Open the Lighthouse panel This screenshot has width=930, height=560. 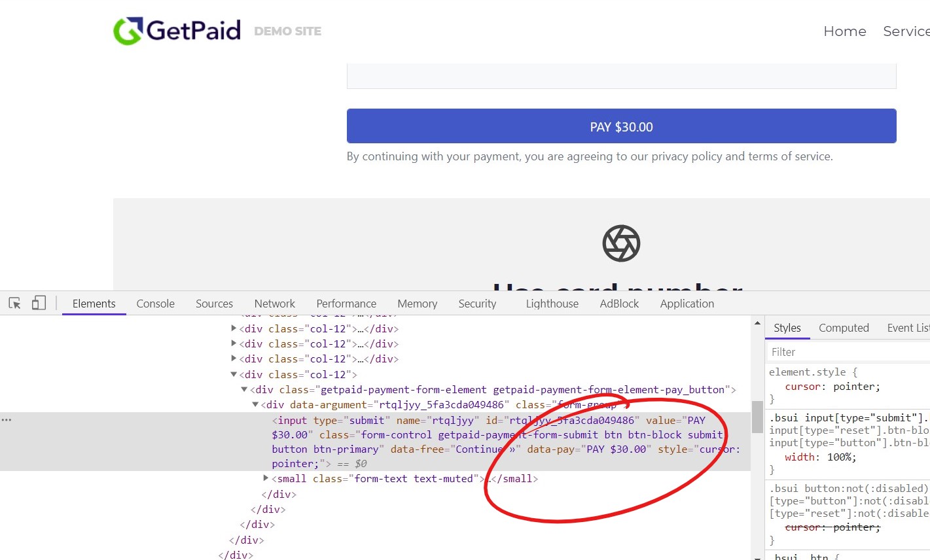tap(552, 303)
